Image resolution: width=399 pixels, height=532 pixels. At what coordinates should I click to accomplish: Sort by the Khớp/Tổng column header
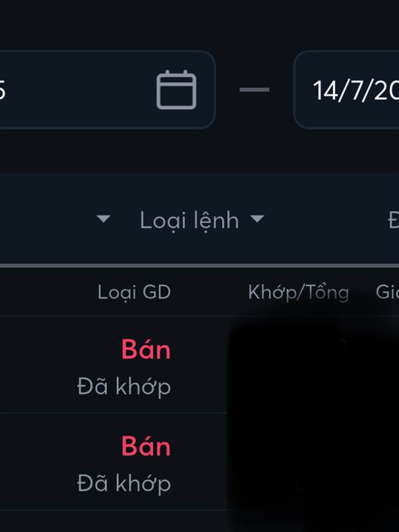click(x=298, y=292)
